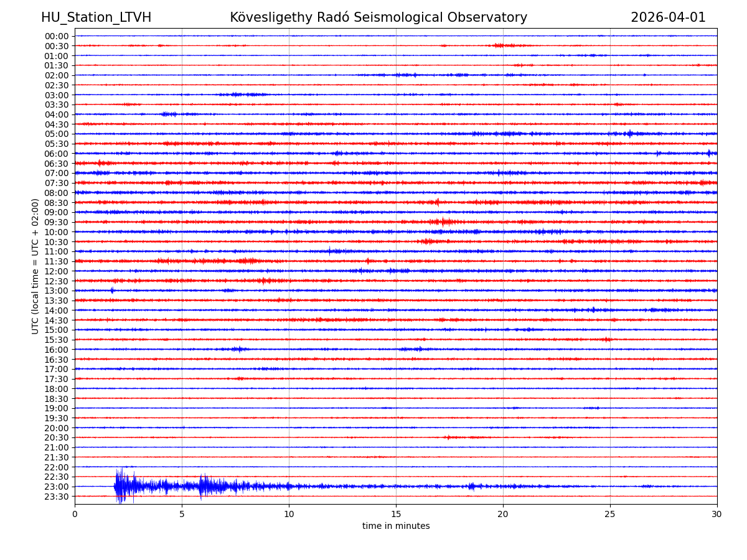This screenshot has width=747, height=560.
Task: Select the 17:30 row time label
Action: [x=57, y=379]
